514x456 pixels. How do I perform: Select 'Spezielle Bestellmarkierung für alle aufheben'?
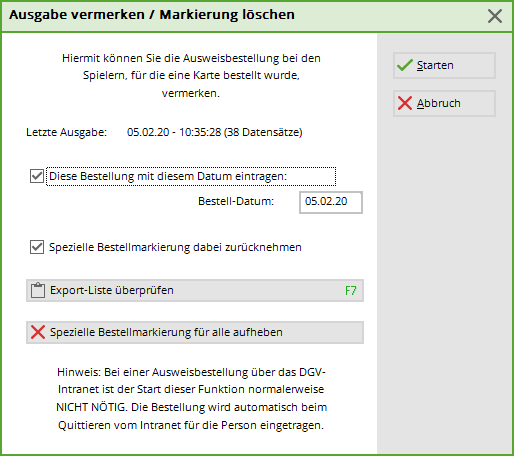(195, 332)
